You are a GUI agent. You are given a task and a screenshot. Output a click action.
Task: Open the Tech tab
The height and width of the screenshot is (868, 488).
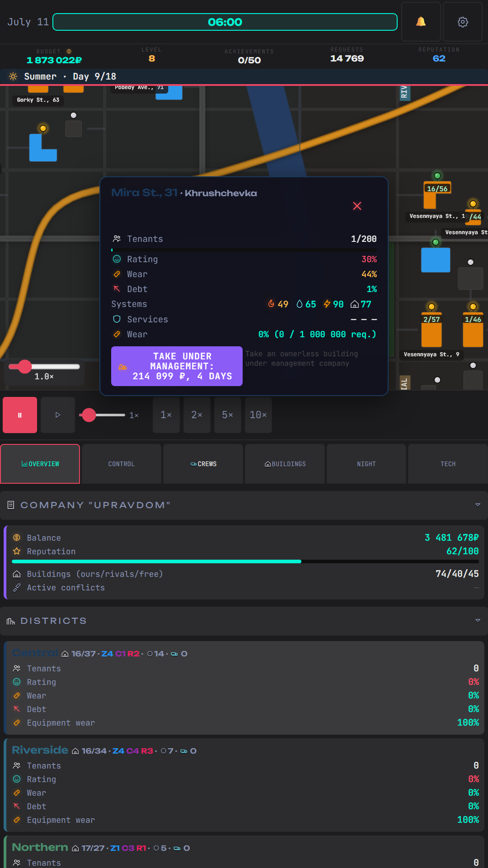(x=448, y=464)
